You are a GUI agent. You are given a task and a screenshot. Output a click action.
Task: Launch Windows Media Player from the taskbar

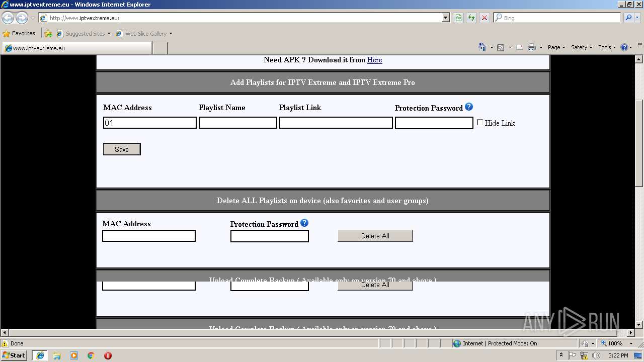pos(74,355)
